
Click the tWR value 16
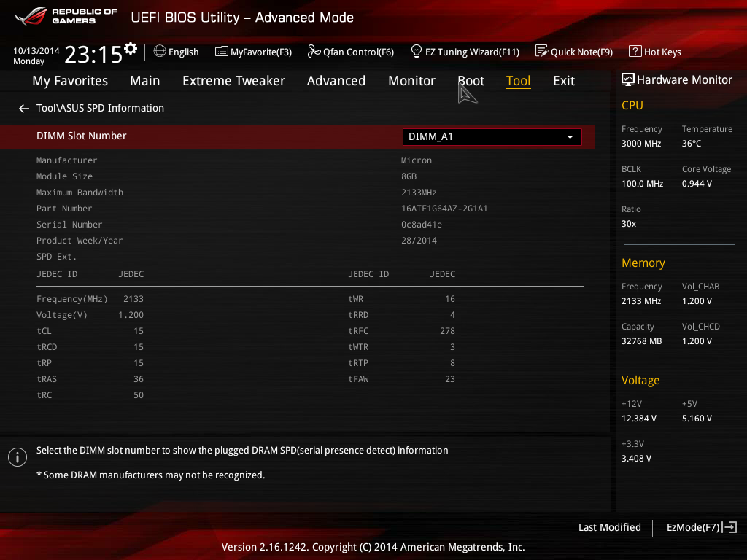click(449, 299)
